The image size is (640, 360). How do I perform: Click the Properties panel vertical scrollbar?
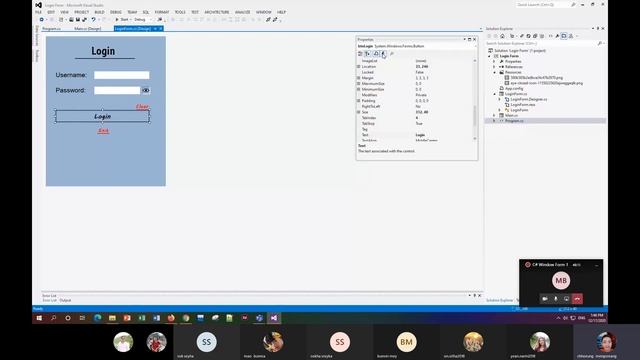[475, 116]
